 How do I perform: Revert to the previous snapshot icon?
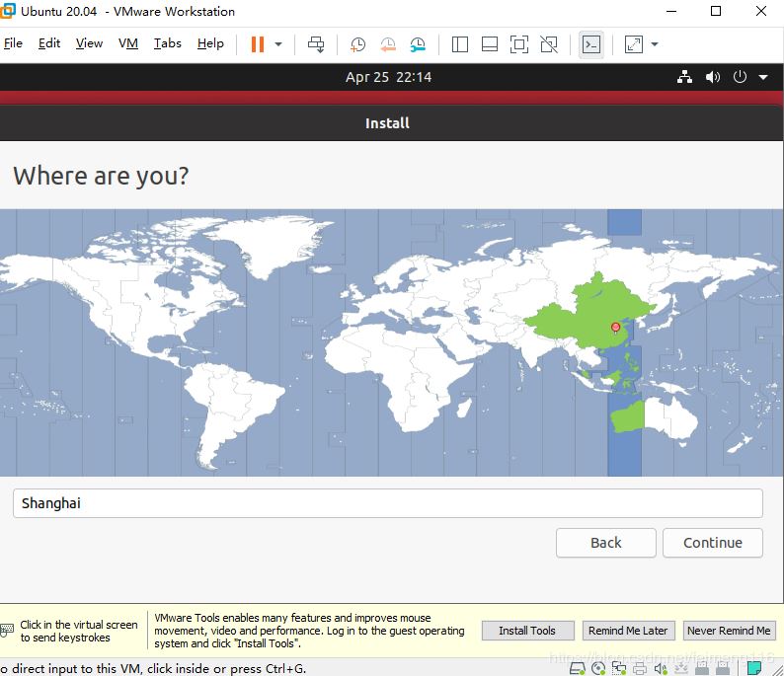[x=388, y=44]
